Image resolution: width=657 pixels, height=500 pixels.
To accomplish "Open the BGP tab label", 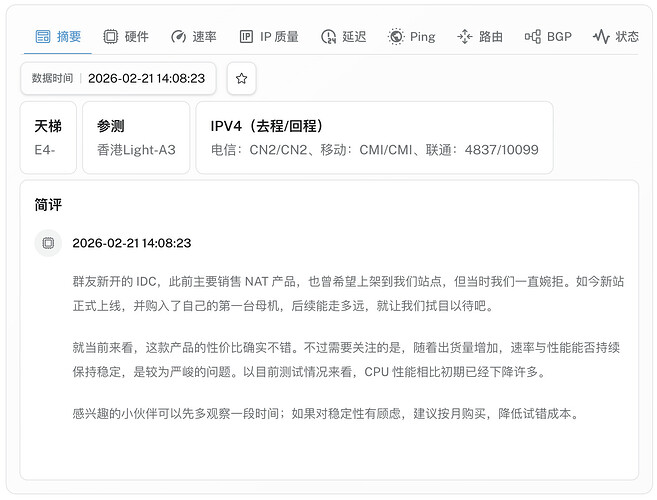I will click(559, 36).
